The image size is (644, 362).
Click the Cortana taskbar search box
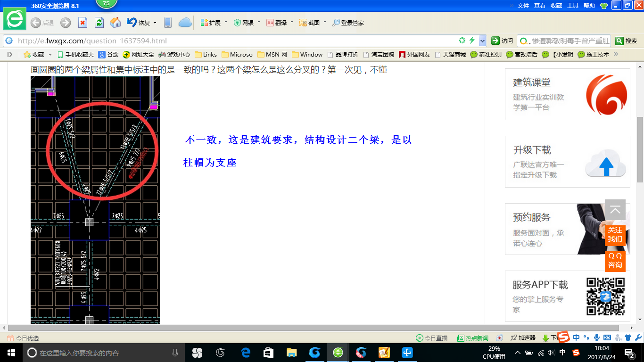[x=104, y=353]
